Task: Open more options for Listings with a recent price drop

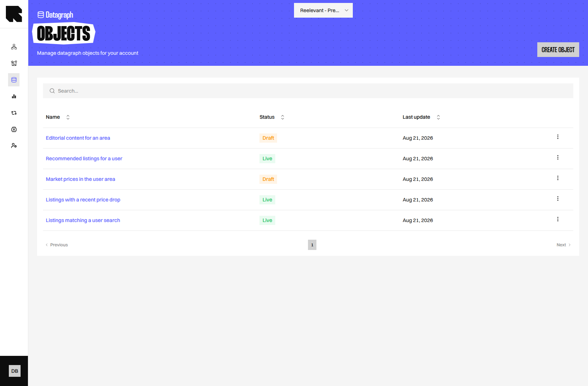Action: [x=558, y=199]
